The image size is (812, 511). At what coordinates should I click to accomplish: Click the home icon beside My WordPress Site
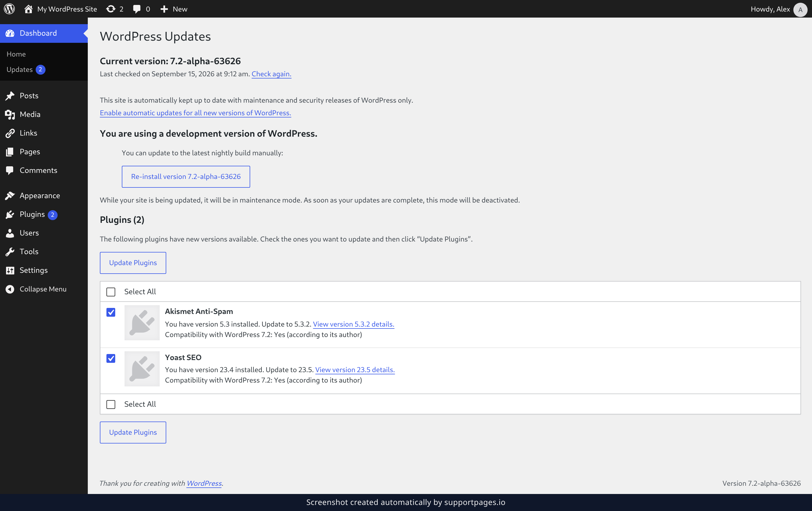28,9
